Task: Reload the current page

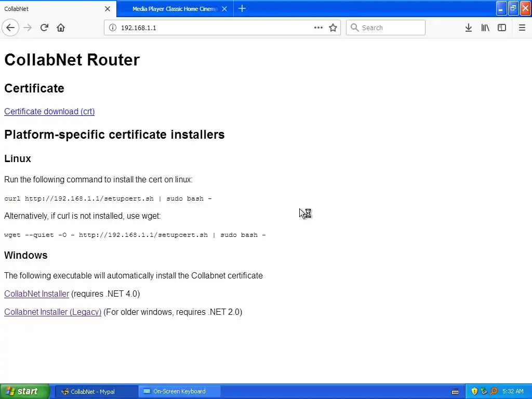Action: (x=44, y=28)
